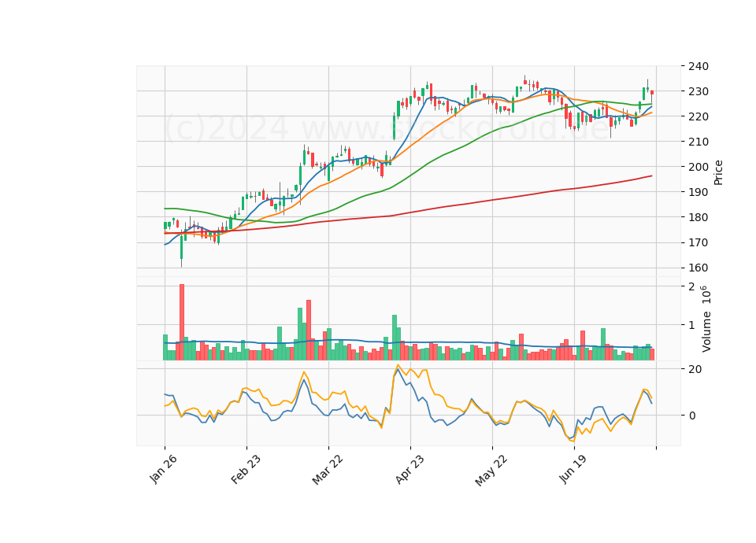Select the 'Apr 23' x-axis label
The image size is (756, 543).
(x=409, y=469)
